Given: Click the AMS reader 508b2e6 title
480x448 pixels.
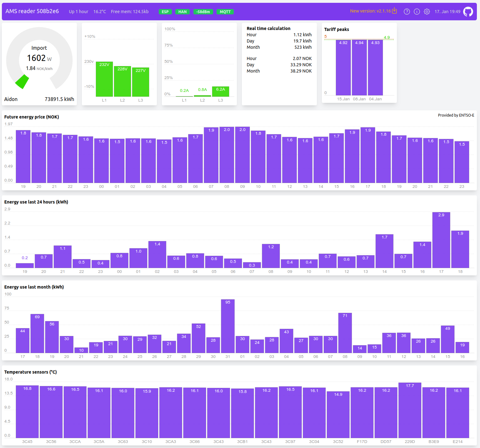Looking at the screenshot, I should [x=32, y=11].
